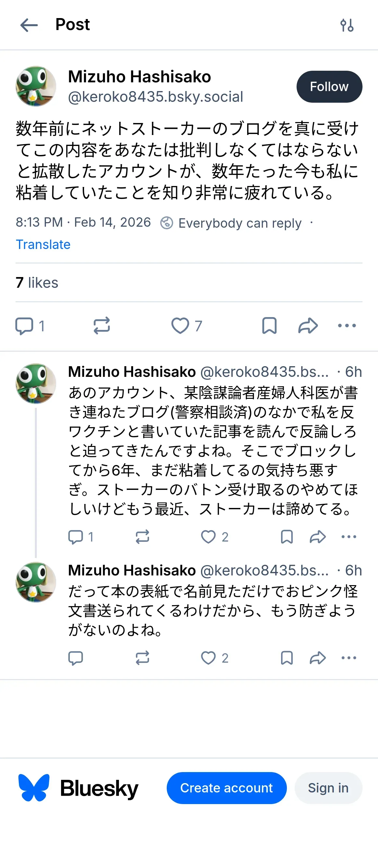Open Mizuho Hashisako's main profile avatar

36,86
